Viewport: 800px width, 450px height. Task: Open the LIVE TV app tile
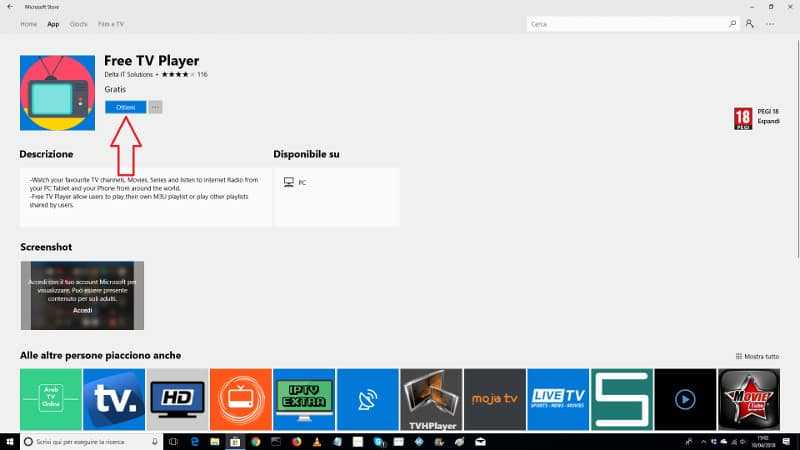[x=558, y=399]
